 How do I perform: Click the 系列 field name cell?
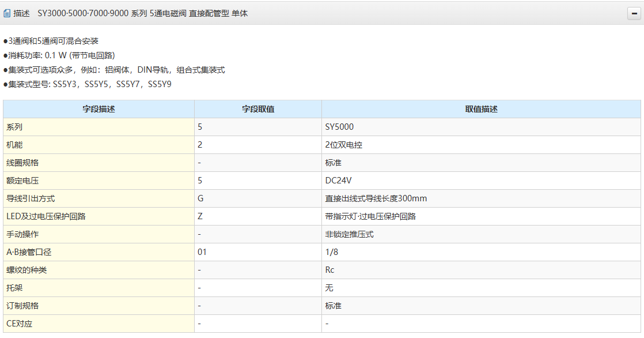pyautogui.click(x=14, y=127)
